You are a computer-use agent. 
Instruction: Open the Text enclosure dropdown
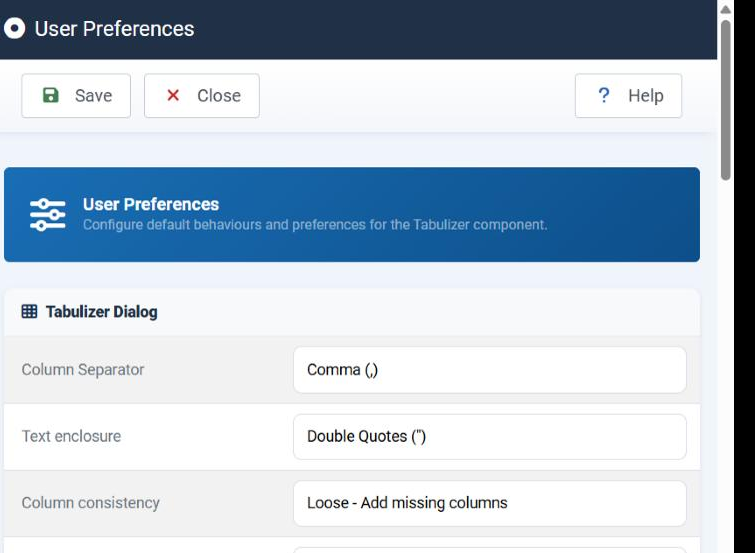pos(490,436)
